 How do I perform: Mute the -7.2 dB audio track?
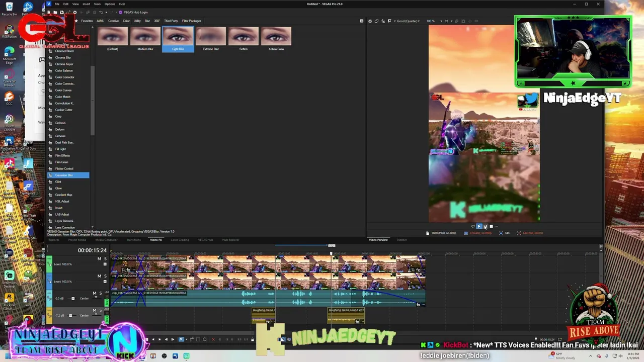(95, 310)
